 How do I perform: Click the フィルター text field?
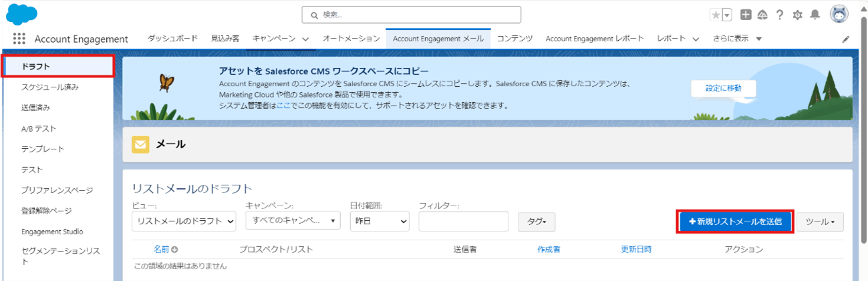point(464,222)
